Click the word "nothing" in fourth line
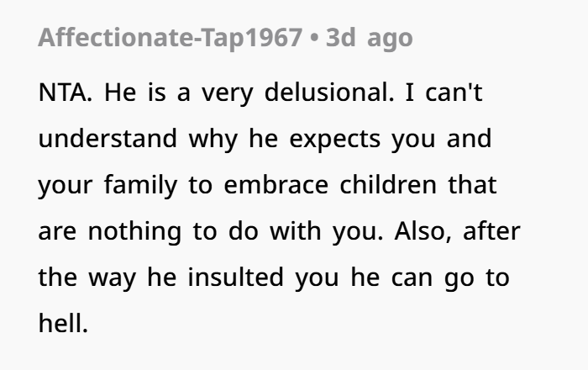 coord(134,231)
